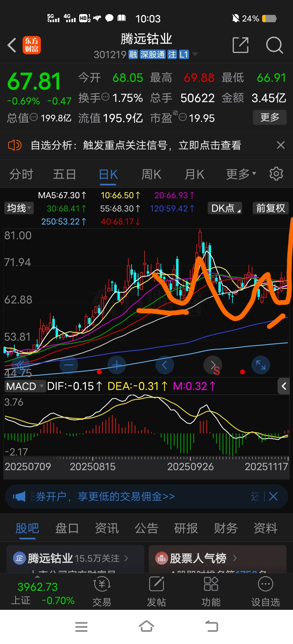Viewport: 293px width, 644px height.
Task: Select the 日K chart tab
Action: pos(108,175)
